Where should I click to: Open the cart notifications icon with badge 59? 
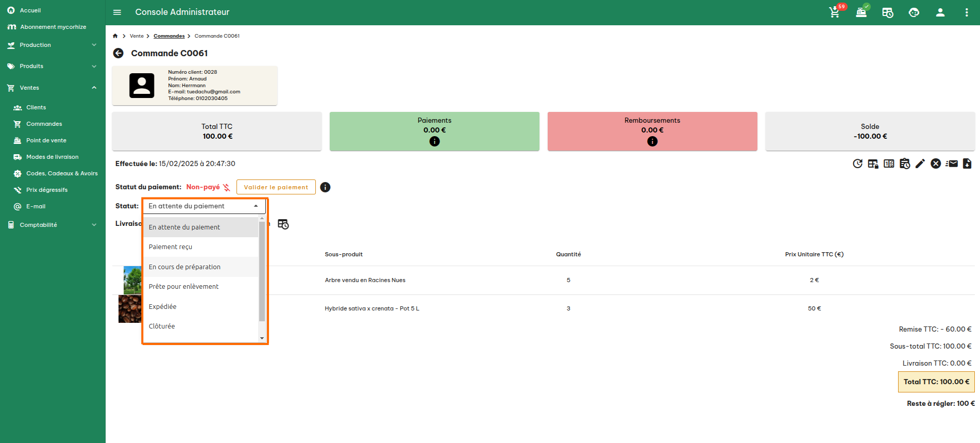tap(835, 12)
